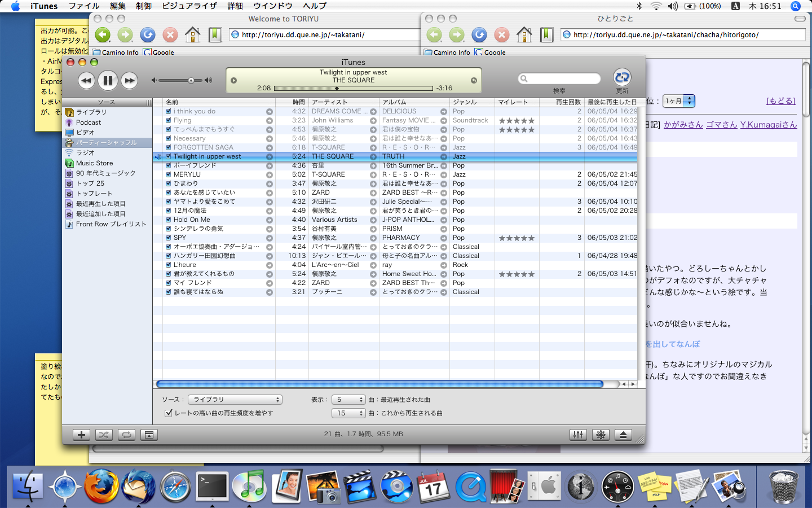The width and height of the screenshot is (812, 508).
Task: Open the upcoming songs count dropdown showing 15
Action: [348, 413]
